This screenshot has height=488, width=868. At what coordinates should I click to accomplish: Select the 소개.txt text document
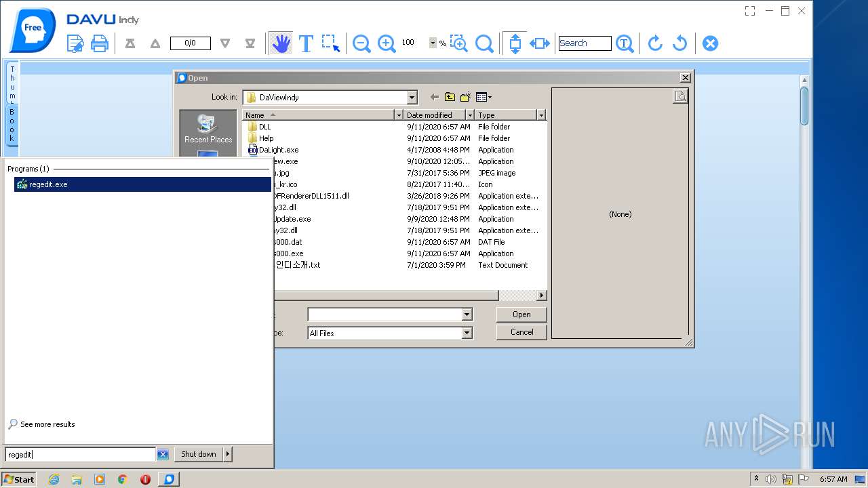tap(296, 265)
